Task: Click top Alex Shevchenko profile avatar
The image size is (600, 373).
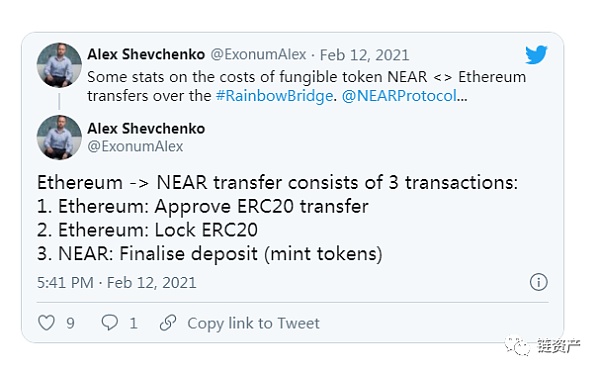Action: [x=59, y=65]
